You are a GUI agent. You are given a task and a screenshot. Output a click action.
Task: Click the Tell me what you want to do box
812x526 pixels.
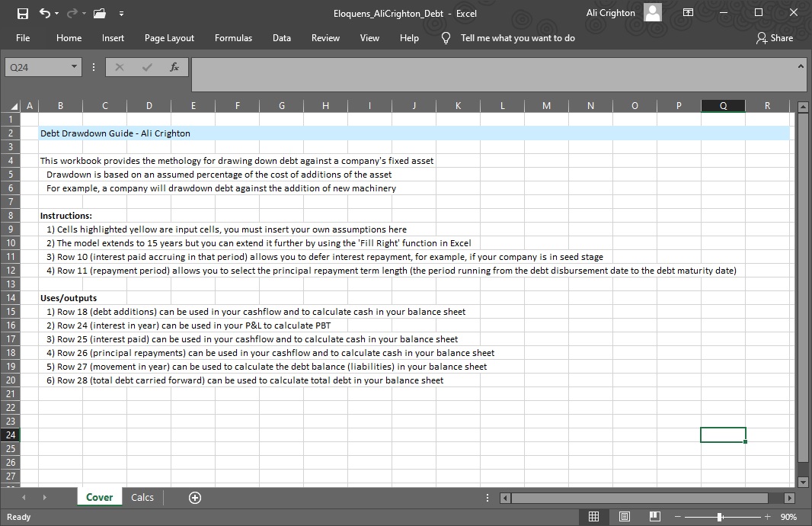(517, 38)
